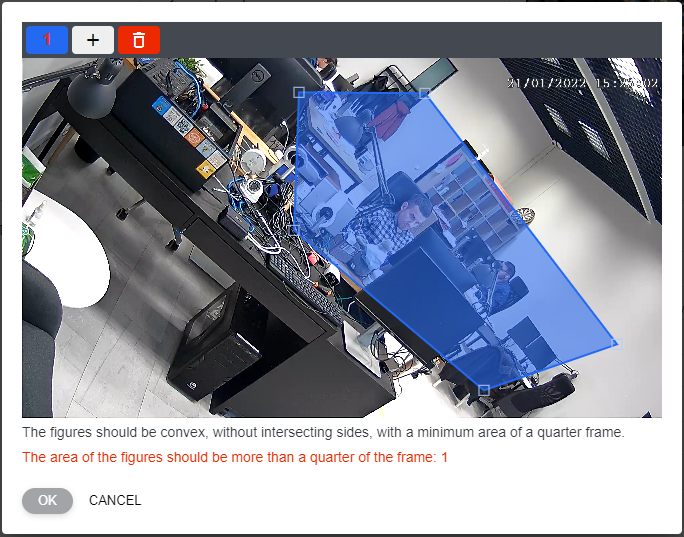
Task: Cancel the zone editing dialog
Action: (115, 500)
